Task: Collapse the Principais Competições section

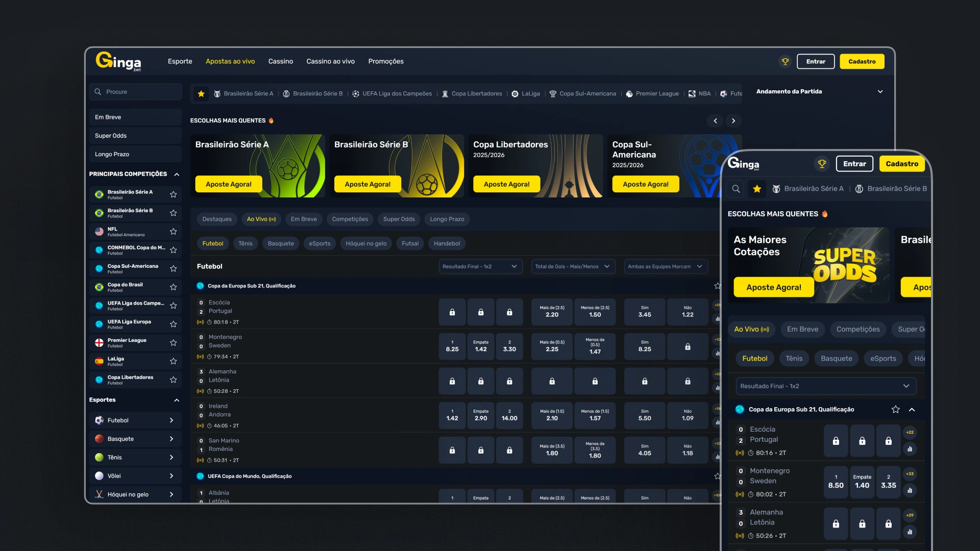Action: [177, 174]
